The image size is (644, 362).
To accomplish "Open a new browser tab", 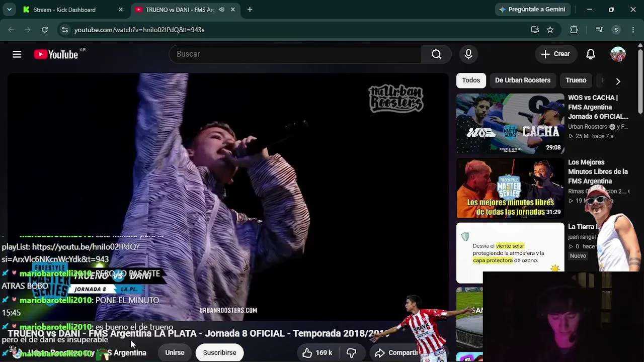I will 250,10.
